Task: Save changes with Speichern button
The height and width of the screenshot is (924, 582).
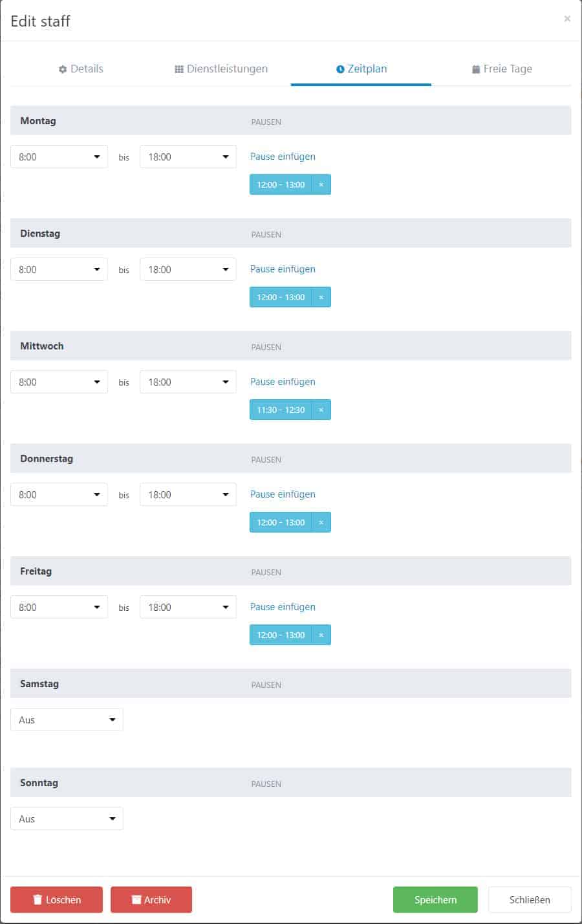Action: pos(435,899)
